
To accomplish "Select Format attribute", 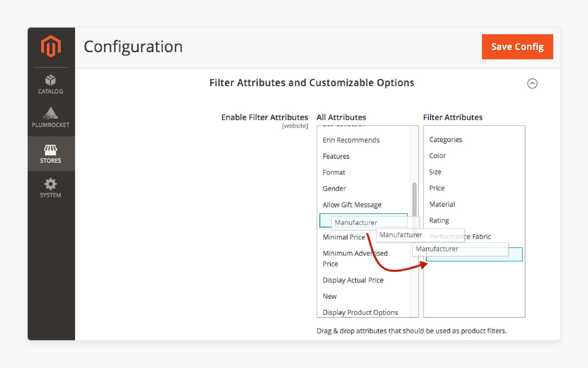I will pos(334,172).
